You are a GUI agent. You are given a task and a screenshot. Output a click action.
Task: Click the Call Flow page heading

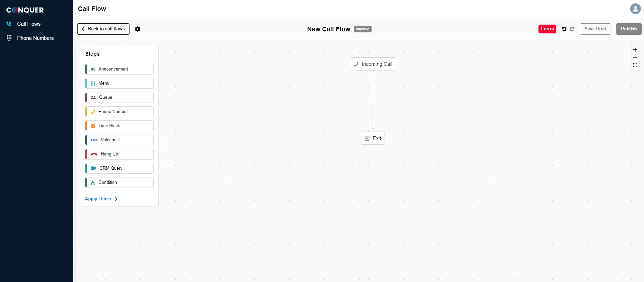click(92, 9)
